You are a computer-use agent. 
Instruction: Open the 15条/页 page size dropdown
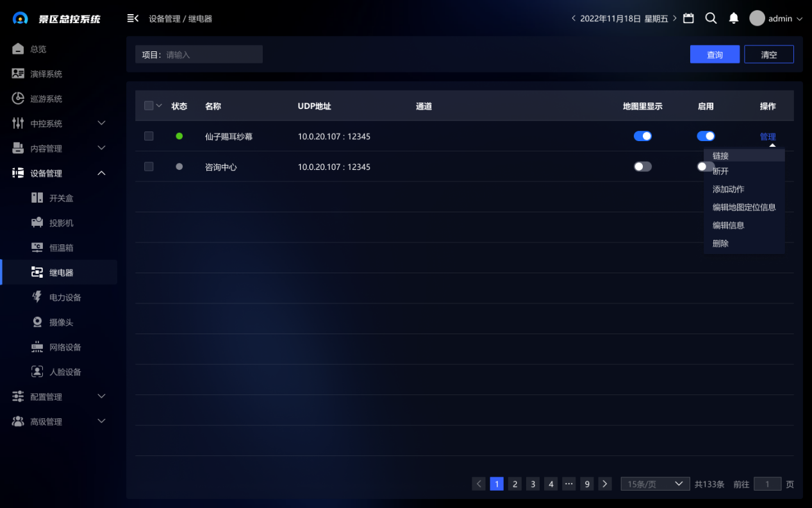pyautogui.click(x=654, y=484)
